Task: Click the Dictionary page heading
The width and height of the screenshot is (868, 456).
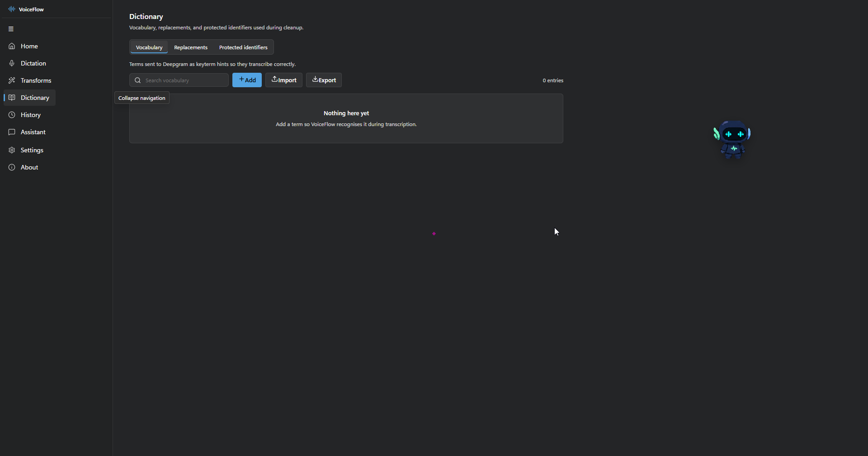Action: point(146,17)
